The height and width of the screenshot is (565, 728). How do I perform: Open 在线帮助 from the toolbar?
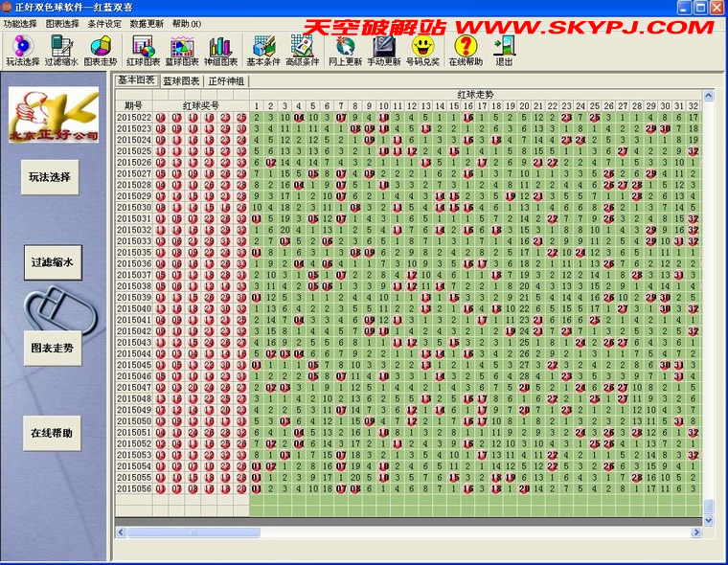[466, 50]
